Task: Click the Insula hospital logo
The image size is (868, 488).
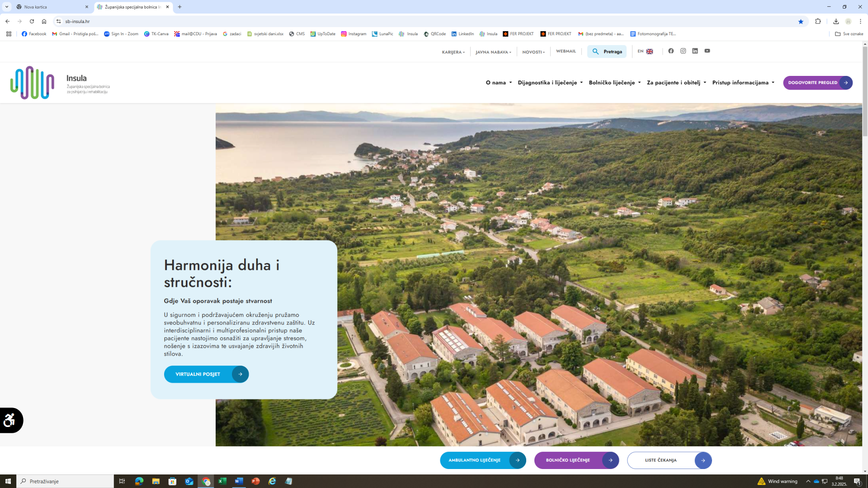Action: [x=60, y=83]
